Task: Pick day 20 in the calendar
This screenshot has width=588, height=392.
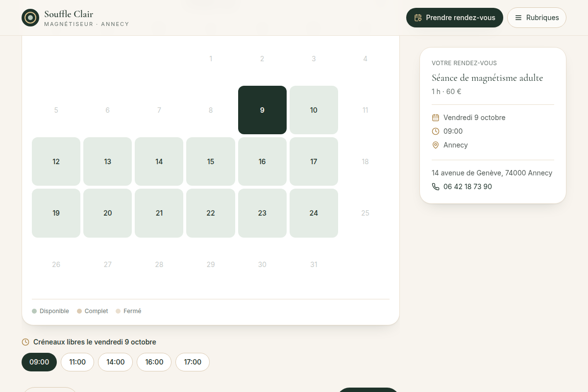Action: [108, 213]
